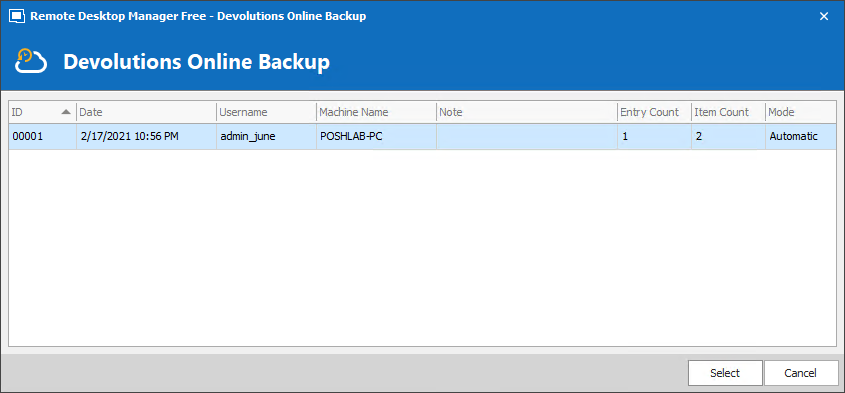This screenshot has height=393, width=845.
Task: Sort by Item Count column header
Action: coord(729,112)
